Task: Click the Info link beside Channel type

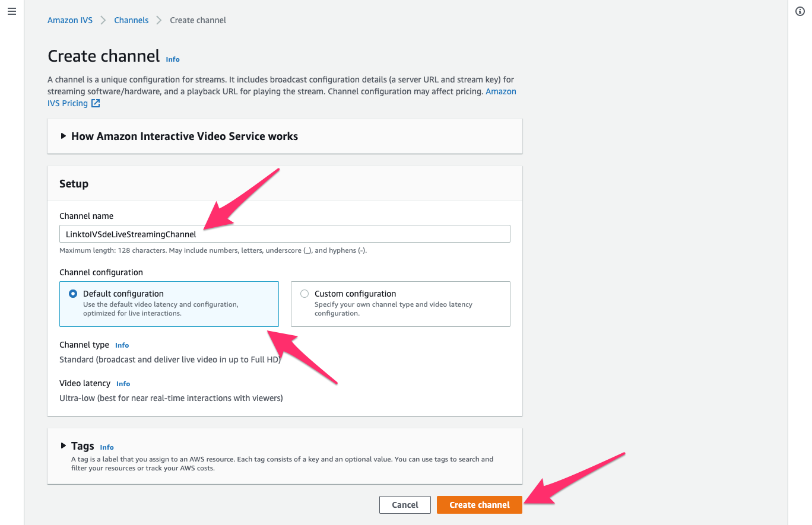Action: (122, 345)
